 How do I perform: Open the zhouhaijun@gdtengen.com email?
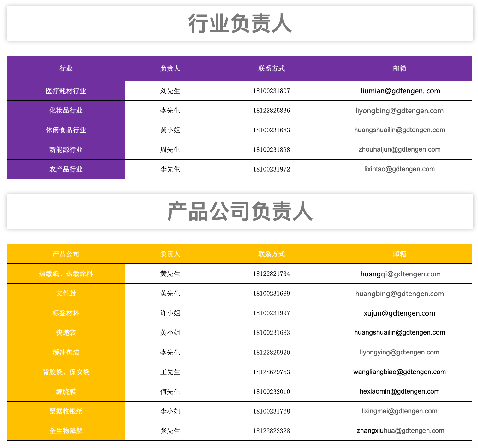(400, 150)
